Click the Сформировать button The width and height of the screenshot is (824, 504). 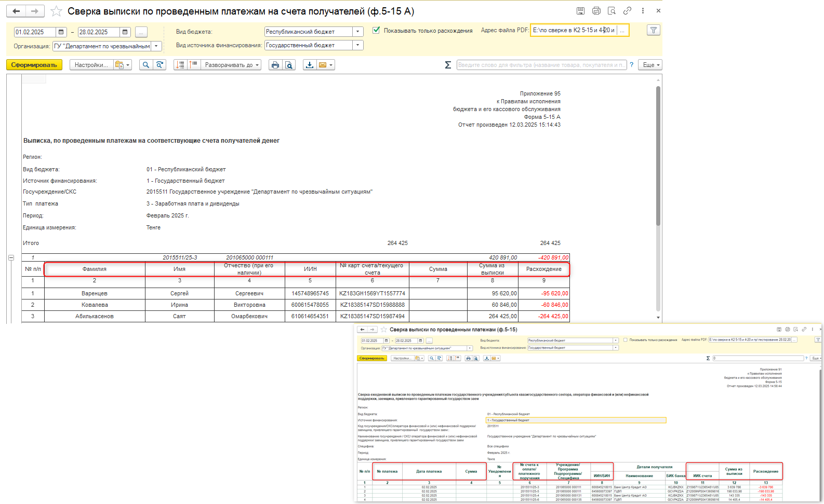pyautogui.click(x=34, y=65)
